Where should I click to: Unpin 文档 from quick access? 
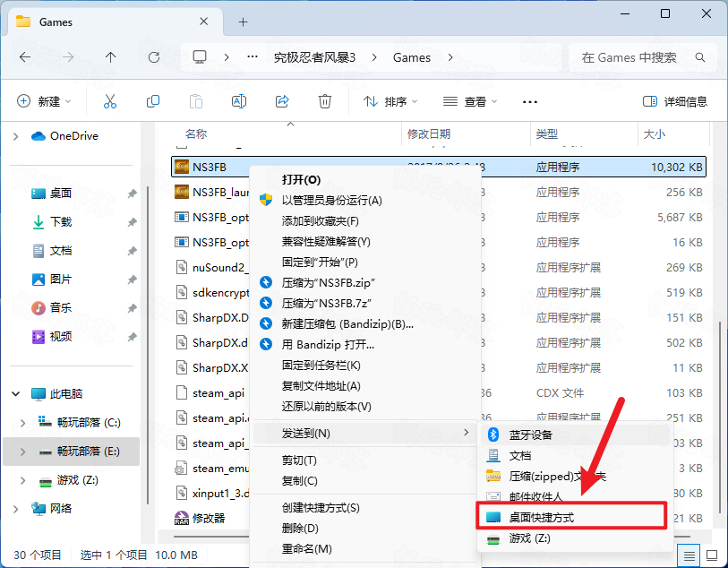click(x=133, y=251)
